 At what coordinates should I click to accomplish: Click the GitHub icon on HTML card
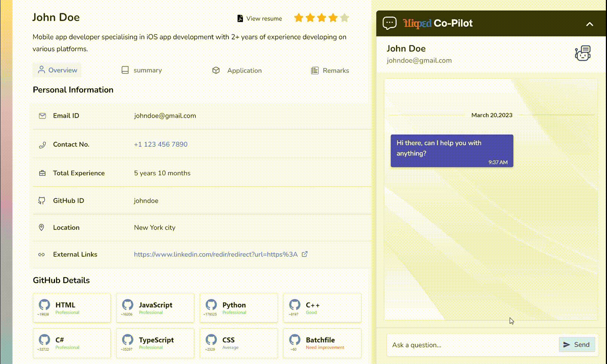[x=44, y=305]
